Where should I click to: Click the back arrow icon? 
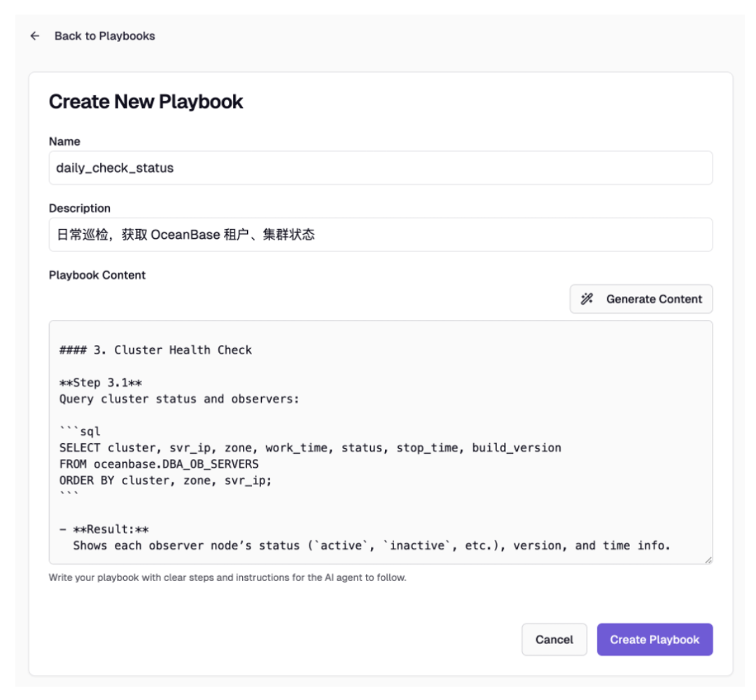click(35, 36)
